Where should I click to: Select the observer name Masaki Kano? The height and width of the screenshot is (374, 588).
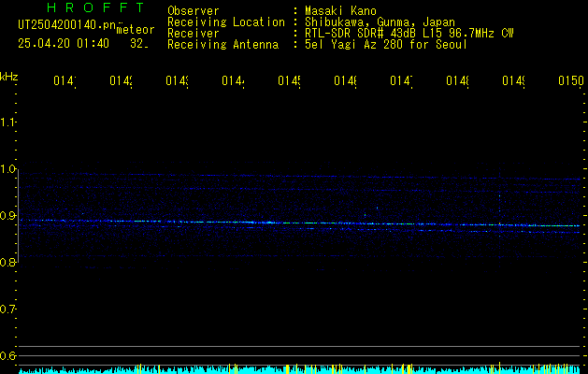[341, 11]
